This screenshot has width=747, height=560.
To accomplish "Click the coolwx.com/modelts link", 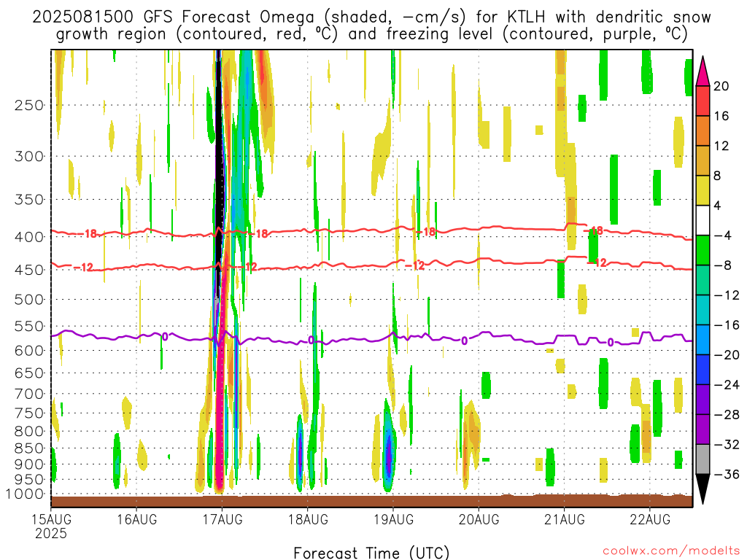I will (671, 551).
